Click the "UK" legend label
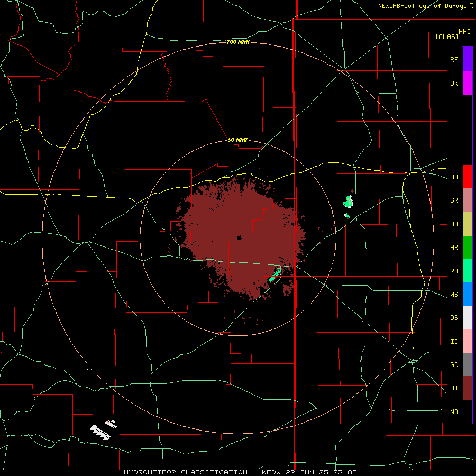The height and width of the screenshot is (476, 476). pyautogui.click(x=454, y=83)
